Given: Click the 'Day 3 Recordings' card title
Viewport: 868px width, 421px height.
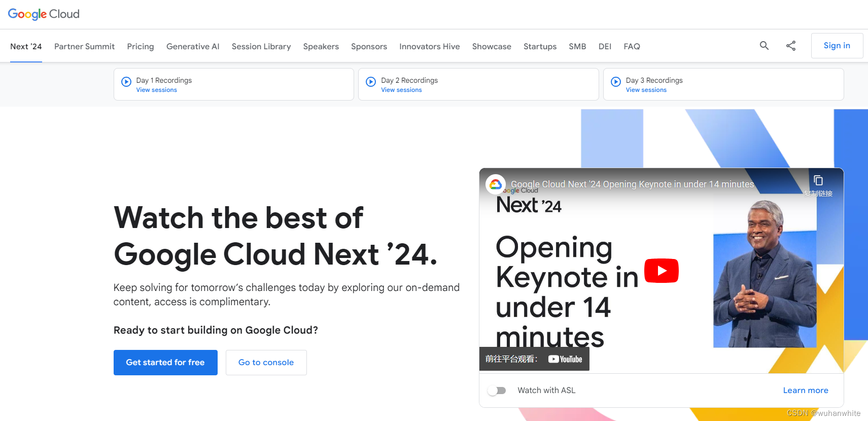Looking at the screenshot, I should [654, 80].
